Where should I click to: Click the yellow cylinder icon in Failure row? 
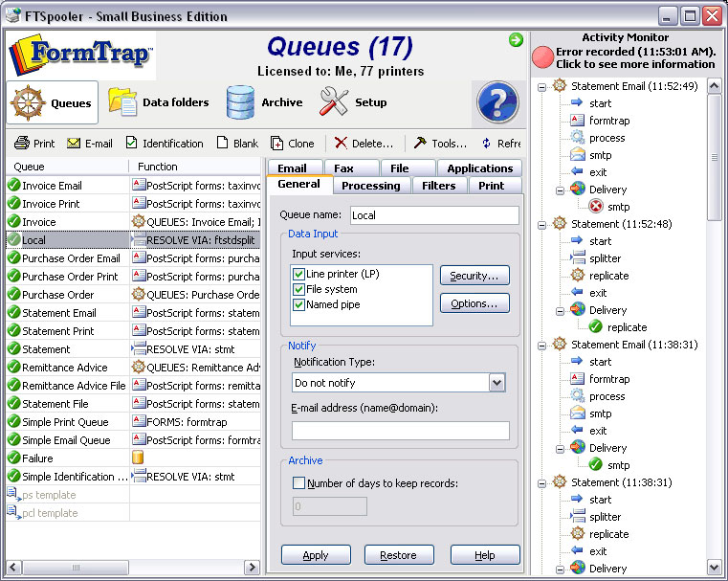click(x=138, y=458)
